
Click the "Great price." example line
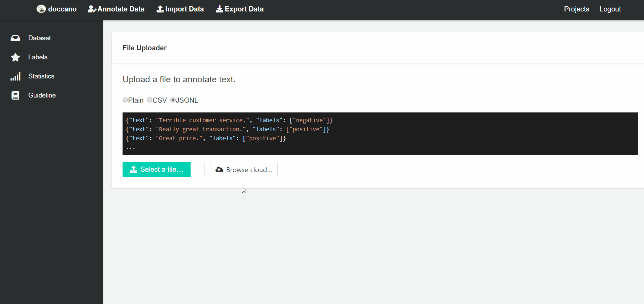[x=206, y=138]
